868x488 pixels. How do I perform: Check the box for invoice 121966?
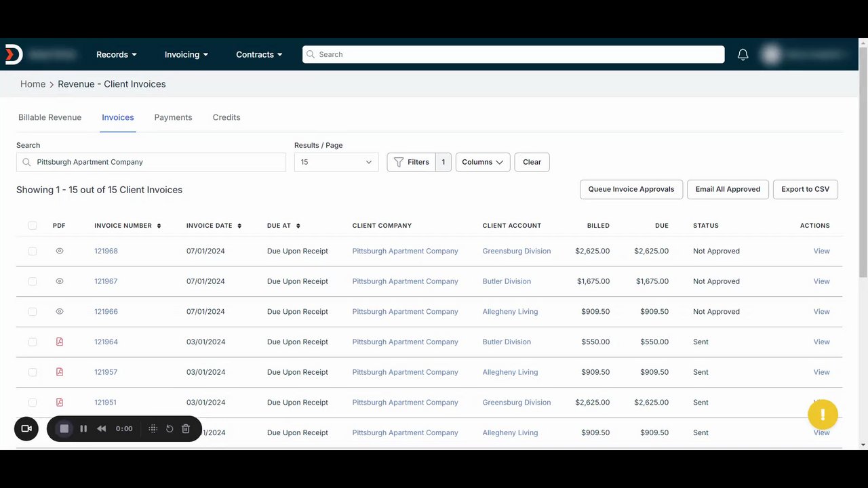click(33, 312)
